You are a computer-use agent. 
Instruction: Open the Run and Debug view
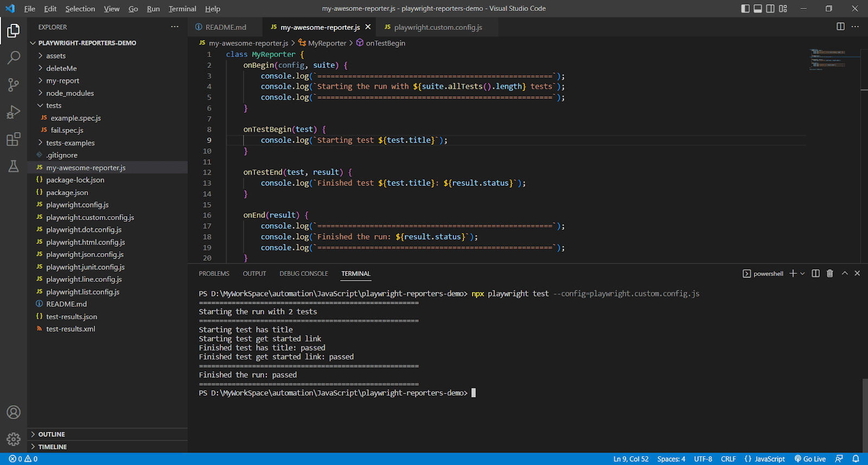pyautogui.click(x=14, y=112)
